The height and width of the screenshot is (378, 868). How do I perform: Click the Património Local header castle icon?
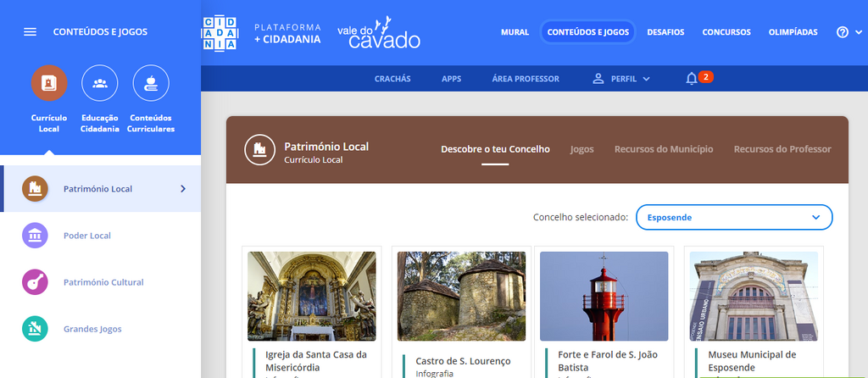pos(259,149)
